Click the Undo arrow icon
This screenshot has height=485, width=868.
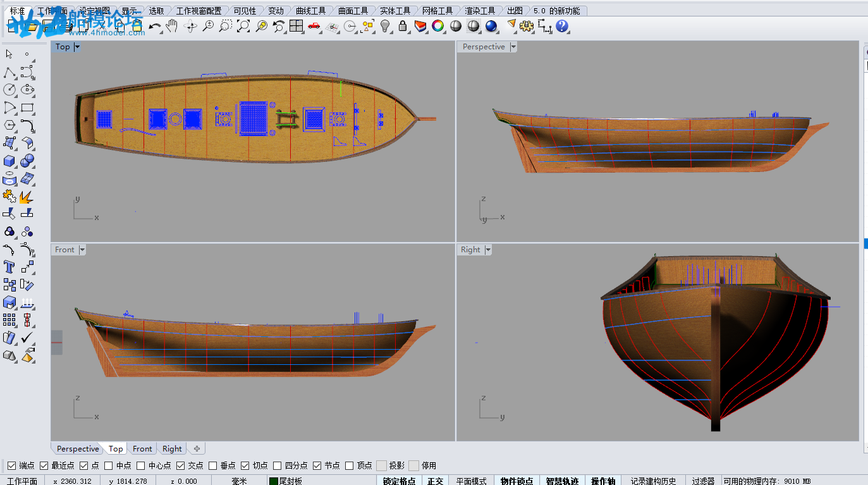155,26
